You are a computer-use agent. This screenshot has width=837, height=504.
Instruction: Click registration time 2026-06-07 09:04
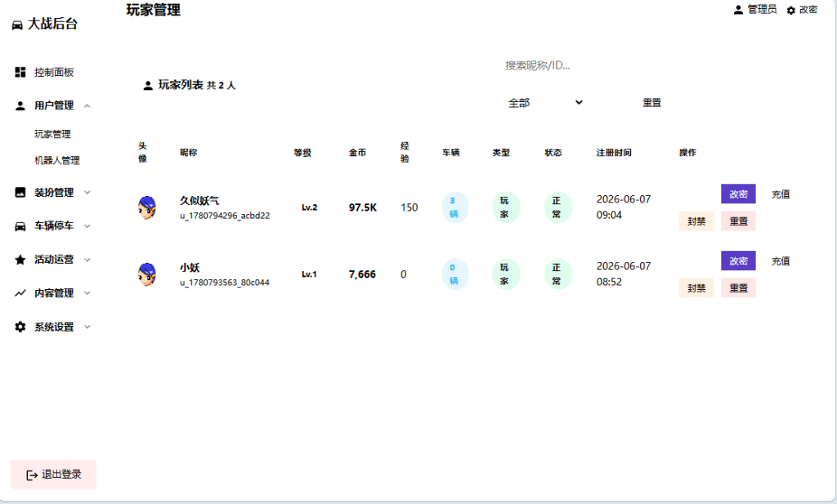624,207
